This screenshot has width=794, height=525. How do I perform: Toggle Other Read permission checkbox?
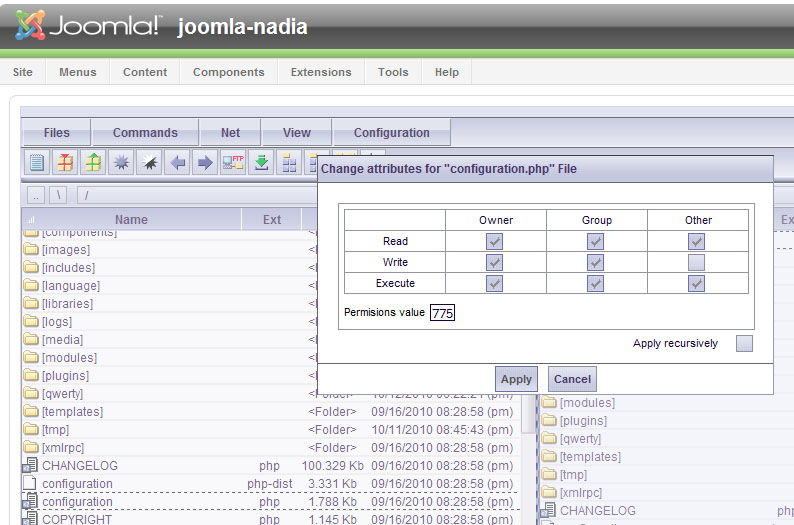[696, 241]
